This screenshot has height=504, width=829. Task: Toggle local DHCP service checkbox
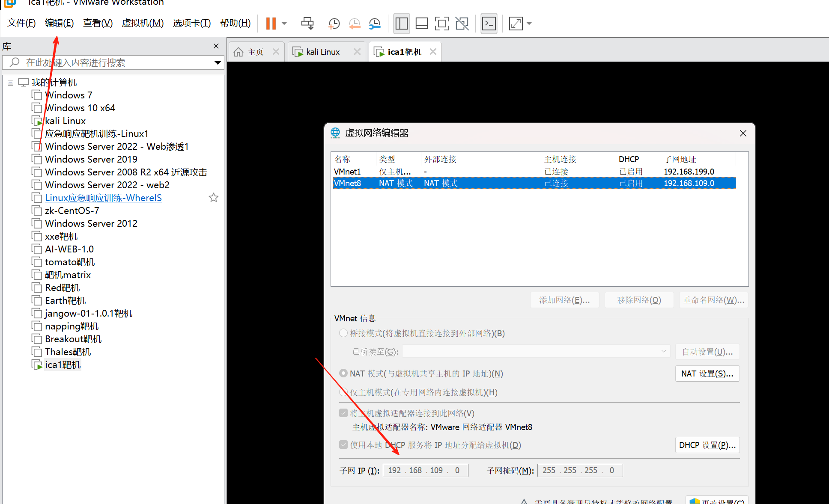tap(343, 445)
